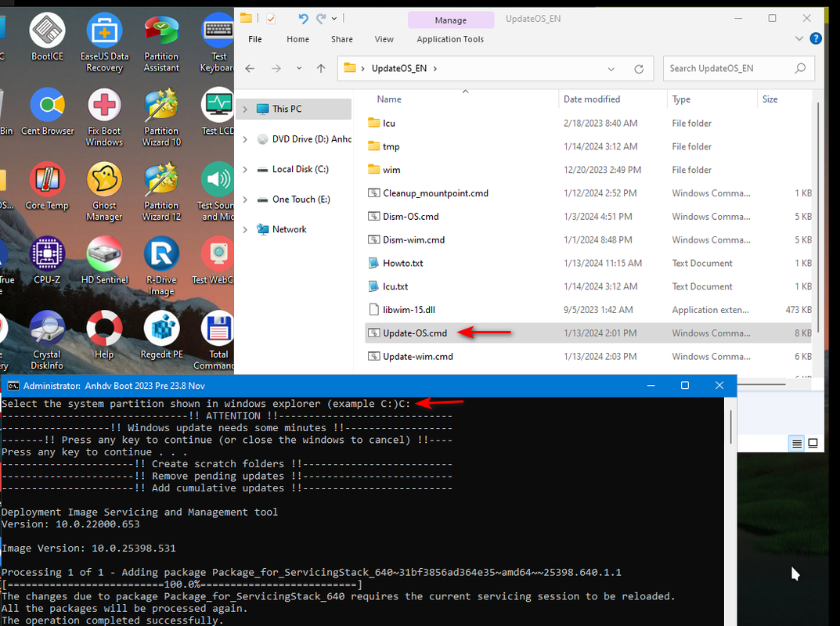Switch to details view layout button
Screen dimensions: 840x626
[797, 444]
